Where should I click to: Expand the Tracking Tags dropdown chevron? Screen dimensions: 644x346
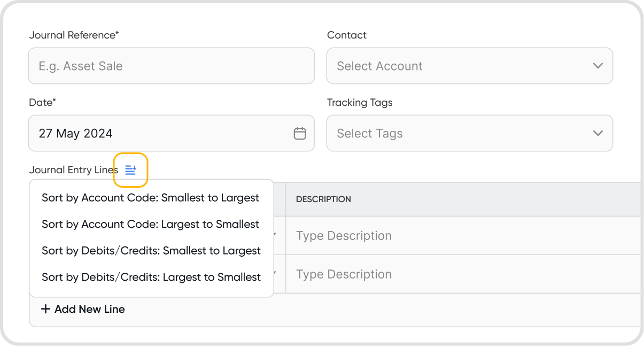pos(598,133)
